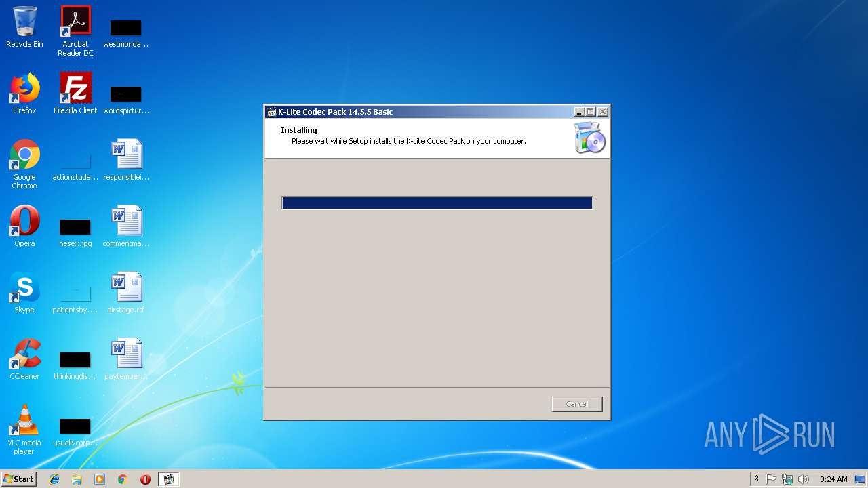Image resolution: width=868 pixels, height=488 pixels.
Task: Open the Start menu
Action: pos(18,479)
